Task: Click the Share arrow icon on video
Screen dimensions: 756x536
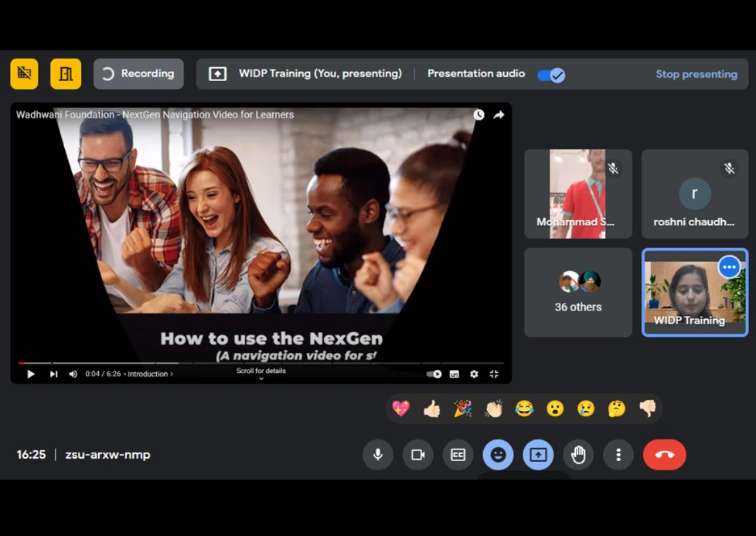Action: [x=499, y=114]
